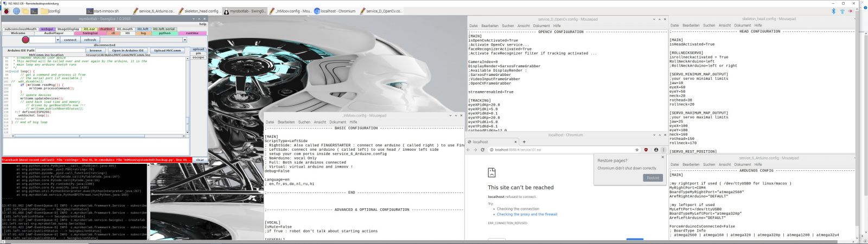Open Chromium's three-dot menu
This screenshot has width=868, height=244.
pos(663,150)
